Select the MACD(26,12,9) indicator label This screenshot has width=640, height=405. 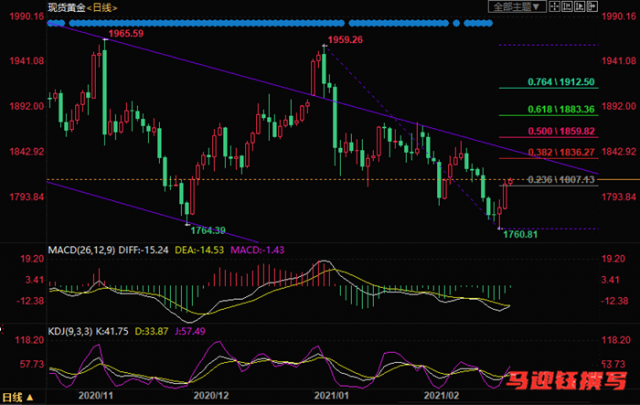point(82,250)
